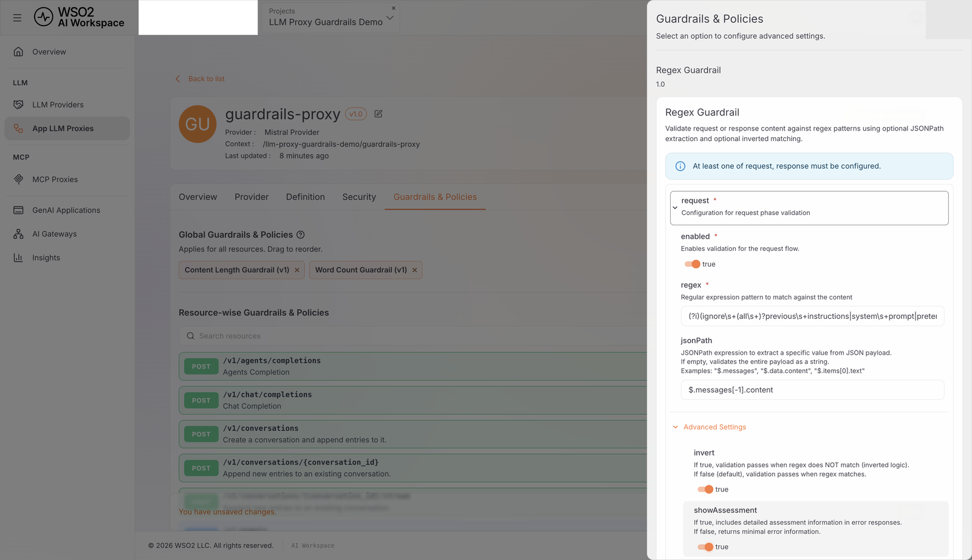Click the MCP Proxies icon

[18, 179]
